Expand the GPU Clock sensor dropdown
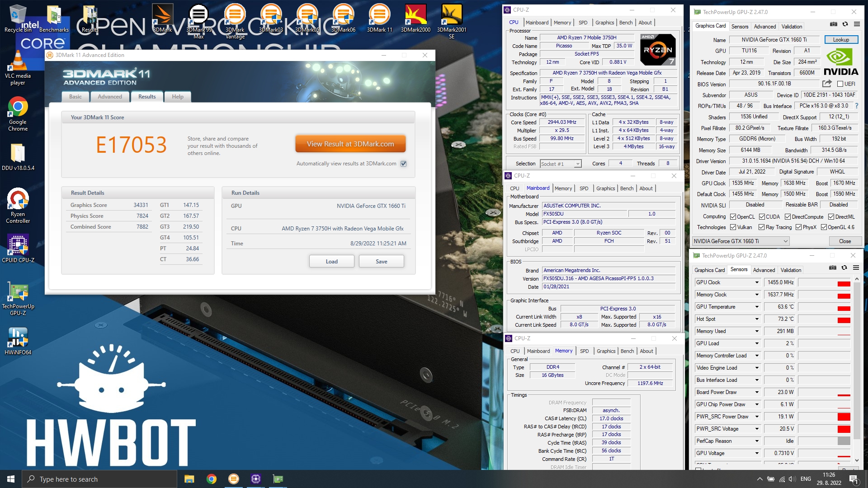 coord(757,282)
